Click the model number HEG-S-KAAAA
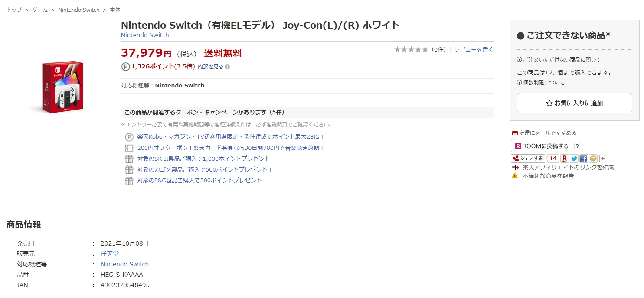Image resolution: width=644 pixels, height=298 pixels. click(x=122, y=275)
